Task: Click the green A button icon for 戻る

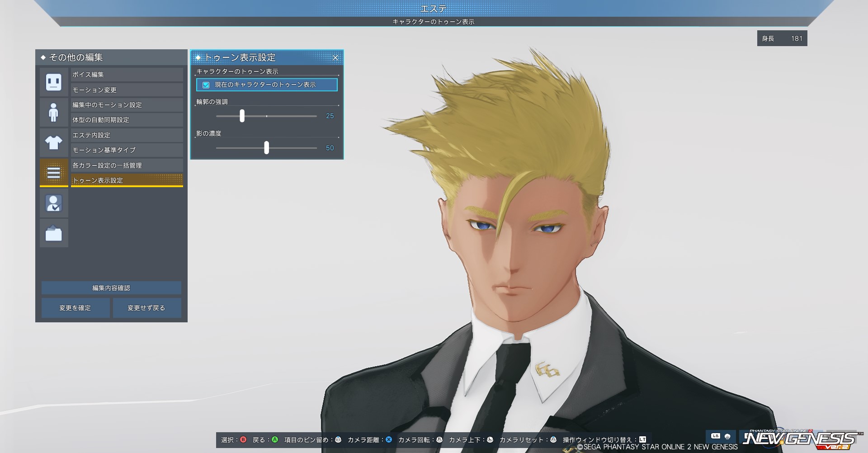Action: [x=275, y=439]
